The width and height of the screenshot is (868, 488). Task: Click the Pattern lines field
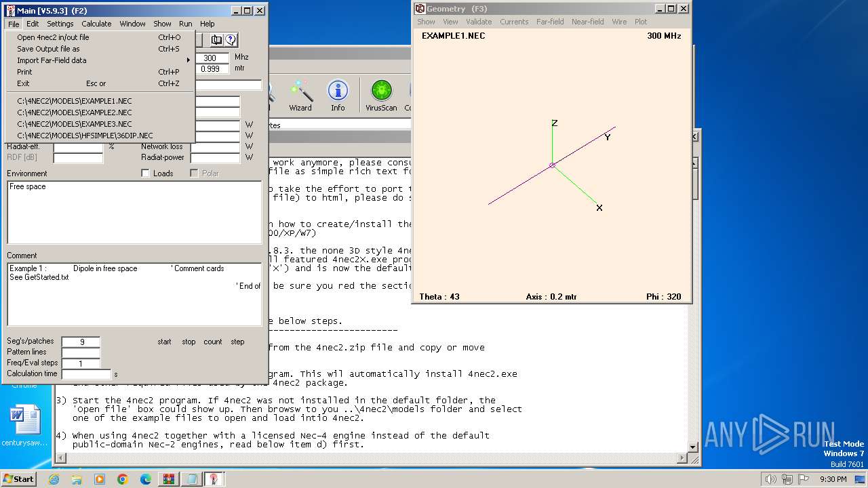pyautogui.click(x=81, y=352)
